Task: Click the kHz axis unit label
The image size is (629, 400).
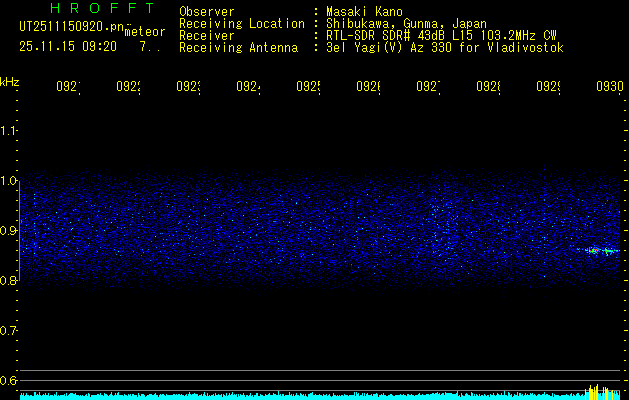Action: pos(10,81)
